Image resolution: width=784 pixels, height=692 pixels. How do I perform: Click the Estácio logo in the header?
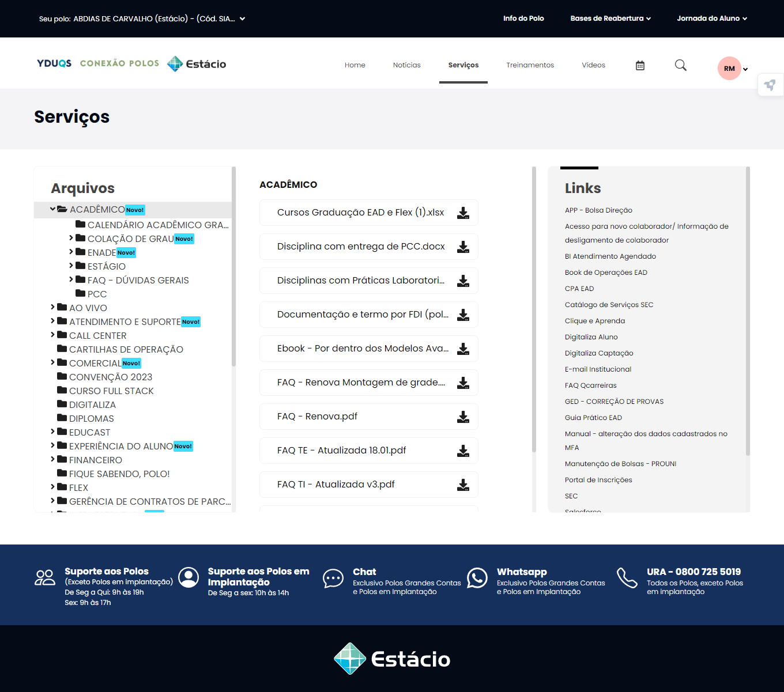pyautogui.click(x=197, y=64)
